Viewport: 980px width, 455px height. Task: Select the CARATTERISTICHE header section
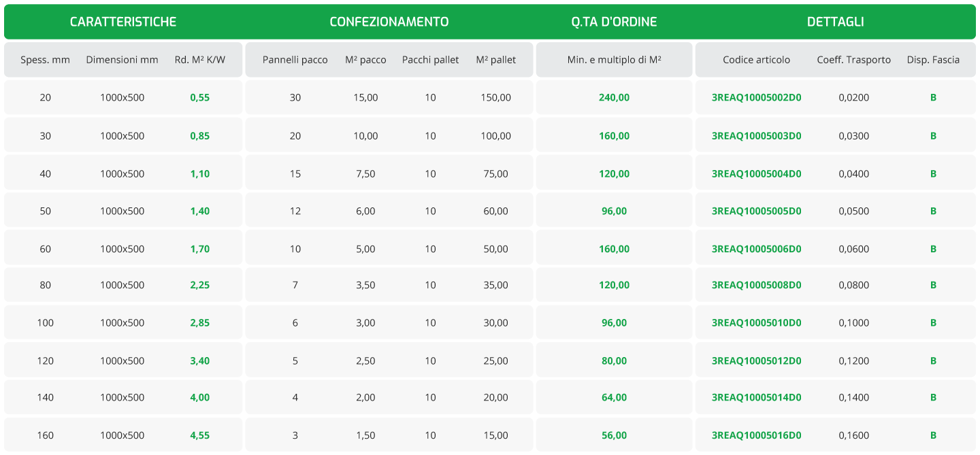(123, 22)
